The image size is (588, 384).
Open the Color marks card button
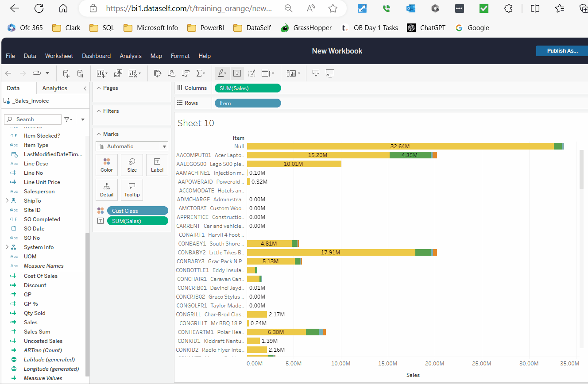[107, 165]
